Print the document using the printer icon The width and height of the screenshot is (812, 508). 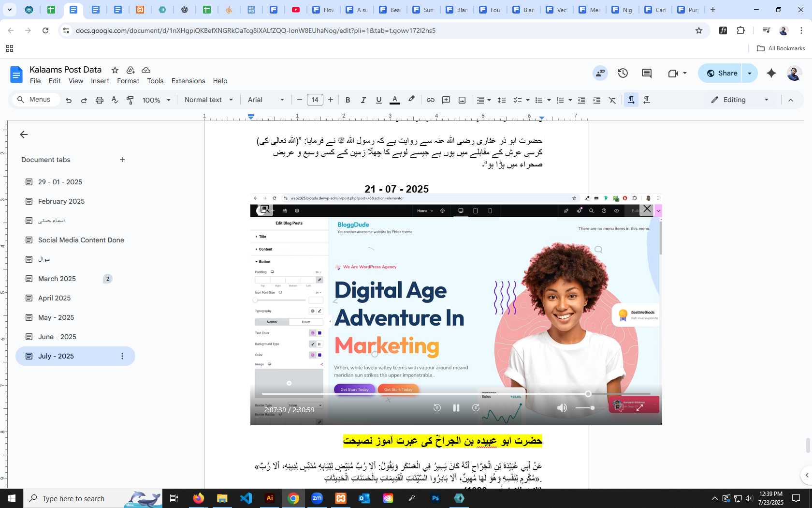[100, 100]
